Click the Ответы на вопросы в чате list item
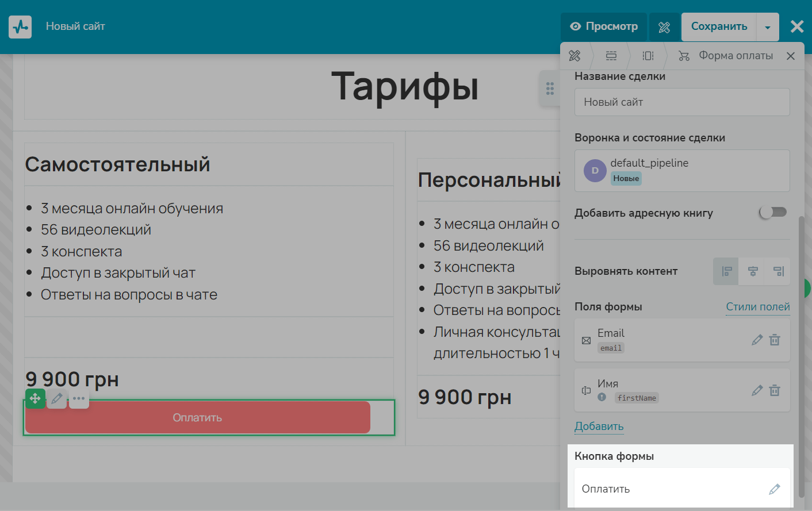812x511 pixels. (x=129, y=295)
